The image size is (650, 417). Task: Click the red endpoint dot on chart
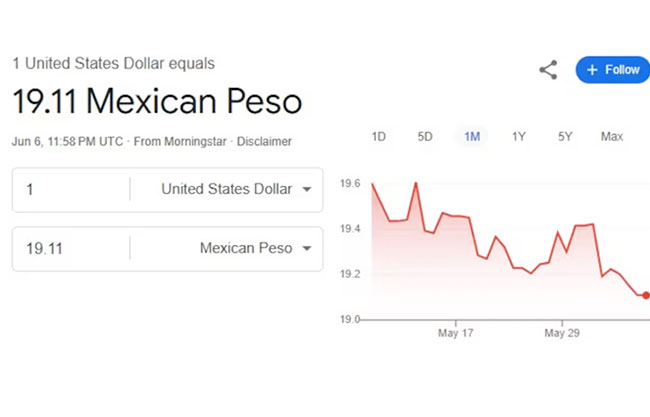pyautogui.click(x=646, y=295)
